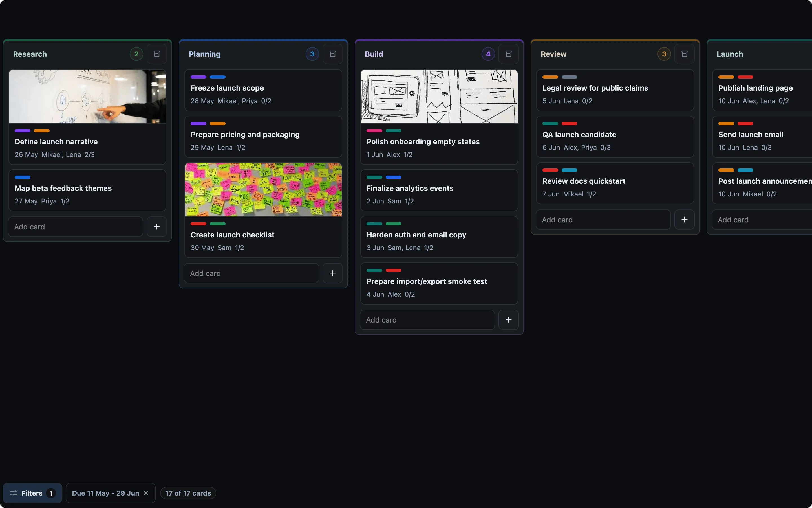This screenshot has height=508, width=812.
Task: Click the archive icon in Build column
Action: click(508, 54)
